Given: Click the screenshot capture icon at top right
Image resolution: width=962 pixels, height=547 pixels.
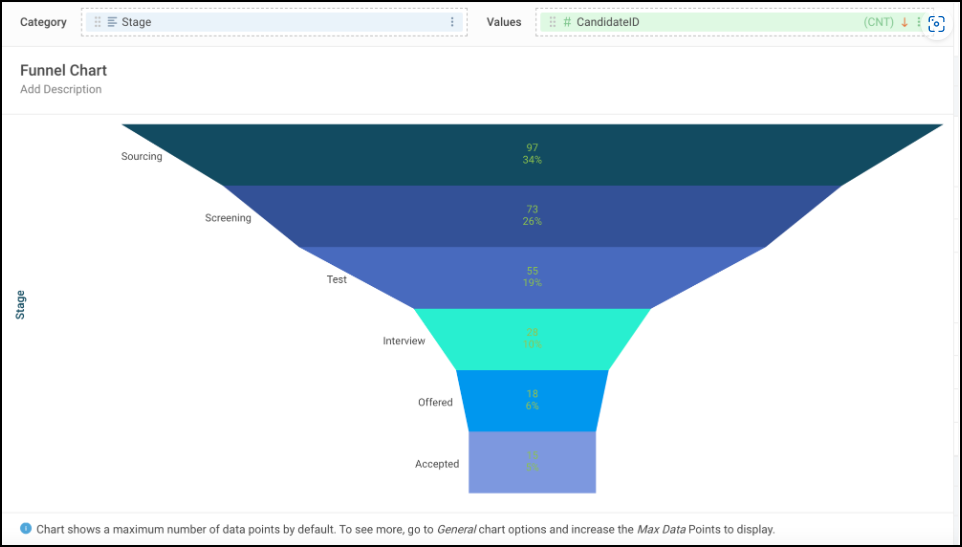Looking at the screenshot, I should 937,25.
